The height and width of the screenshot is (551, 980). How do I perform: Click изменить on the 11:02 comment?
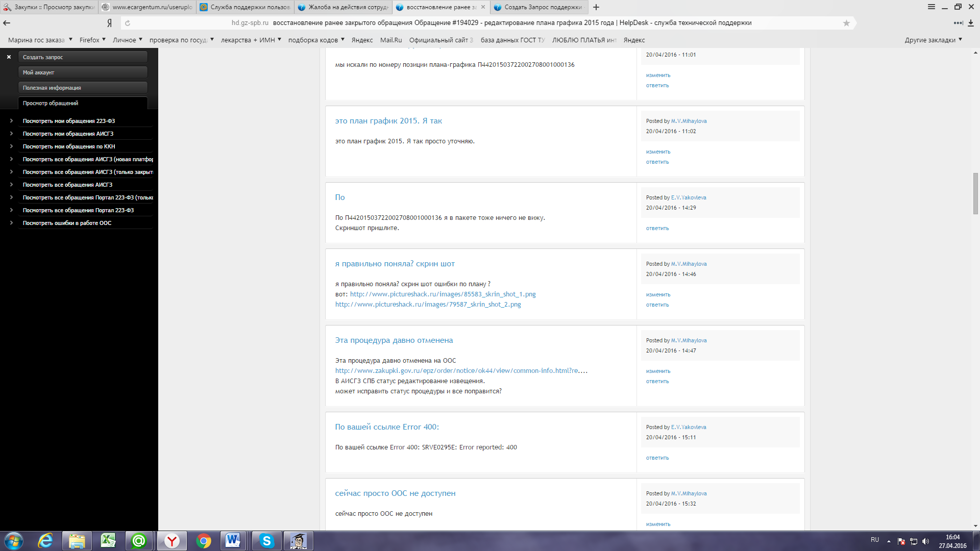(658, 152)
